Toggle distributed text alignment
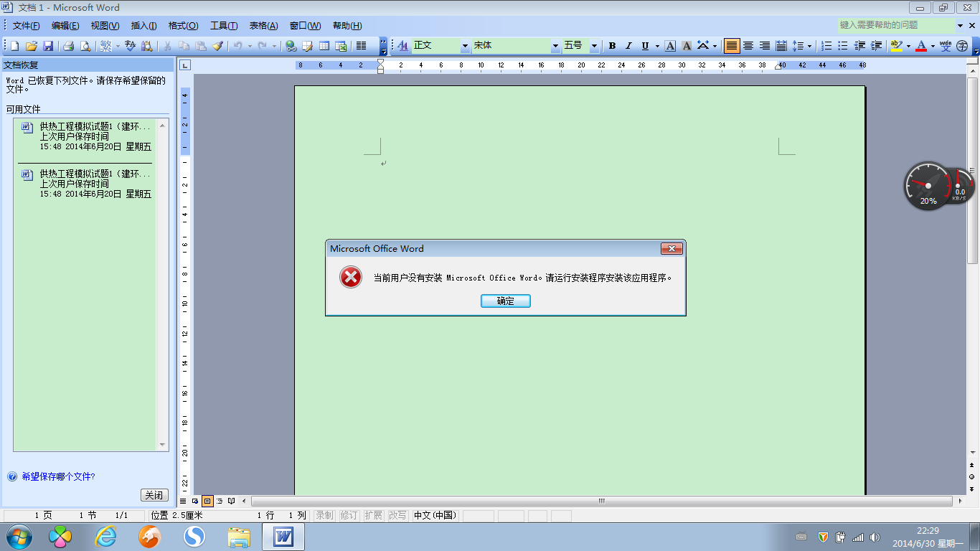 click(781, 46)
